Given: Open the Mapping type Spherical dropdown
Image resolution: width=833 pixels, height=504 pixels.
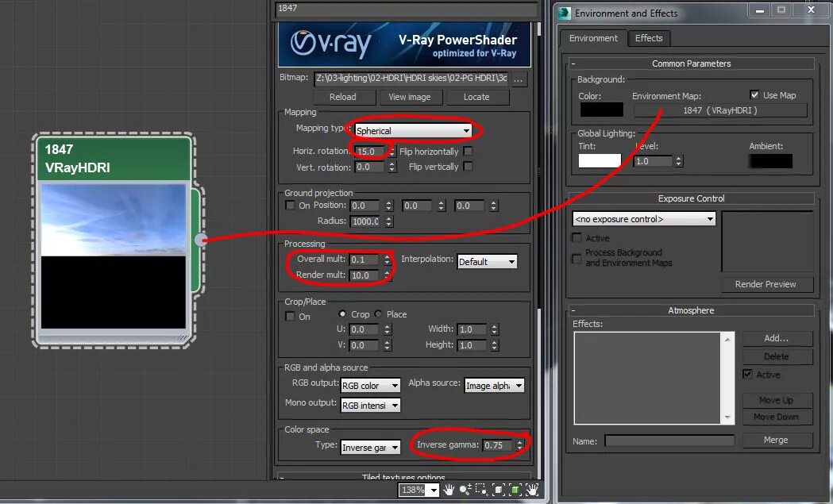Looking at the screenshot, I should pos(413,131).
